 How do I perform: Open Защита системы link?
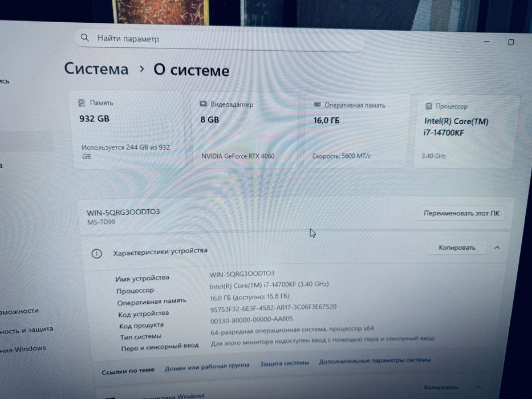click(x=285, y=363)
